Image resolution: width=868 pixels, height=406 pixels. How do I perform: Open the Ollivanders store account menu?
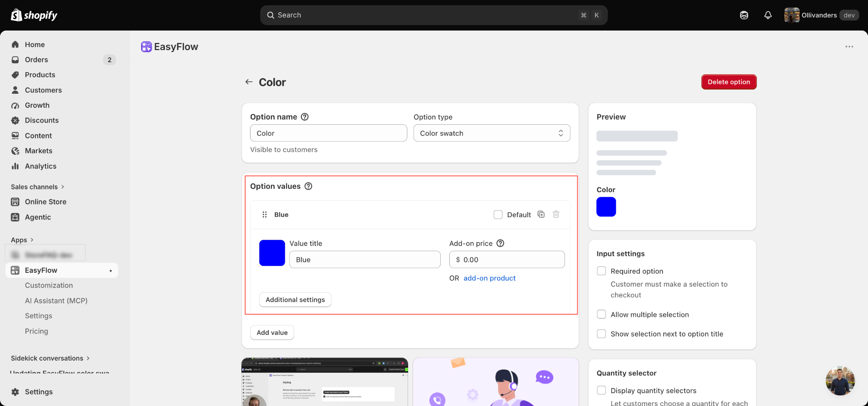click(x=821, y=15)
